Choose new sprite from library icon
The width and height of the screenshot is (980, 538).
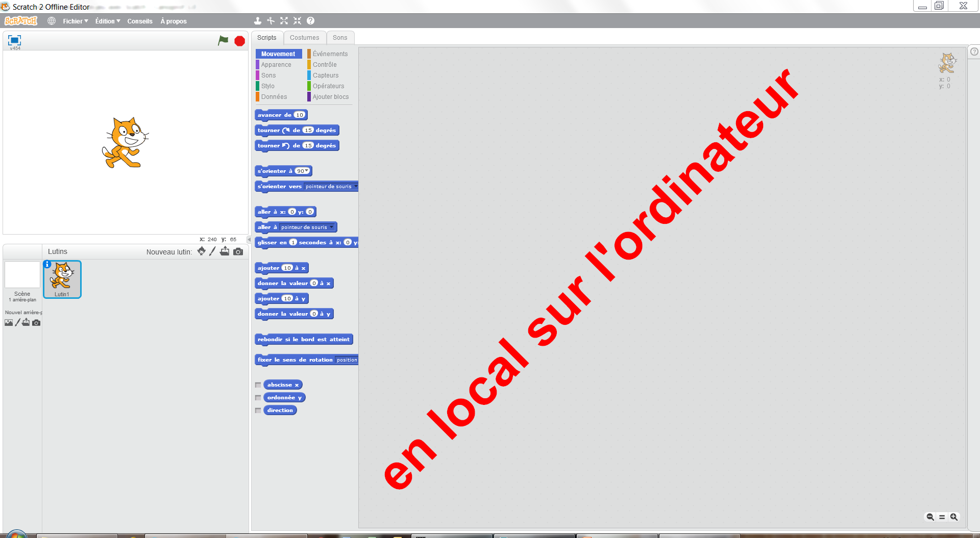pos(202,251)
